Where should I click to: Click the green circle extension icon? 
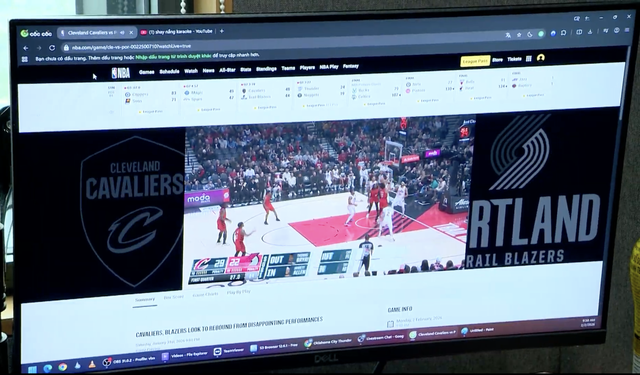[541, 34]
